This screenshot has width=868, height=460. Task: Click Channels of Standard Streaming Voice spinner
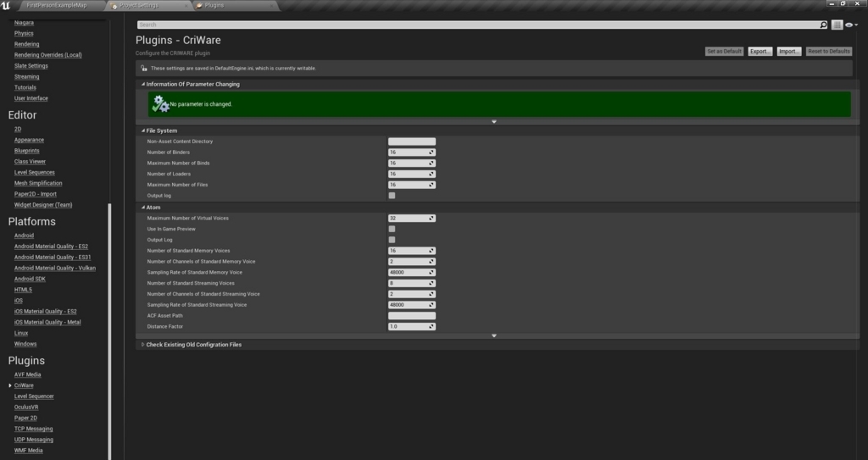click(412, 294)
